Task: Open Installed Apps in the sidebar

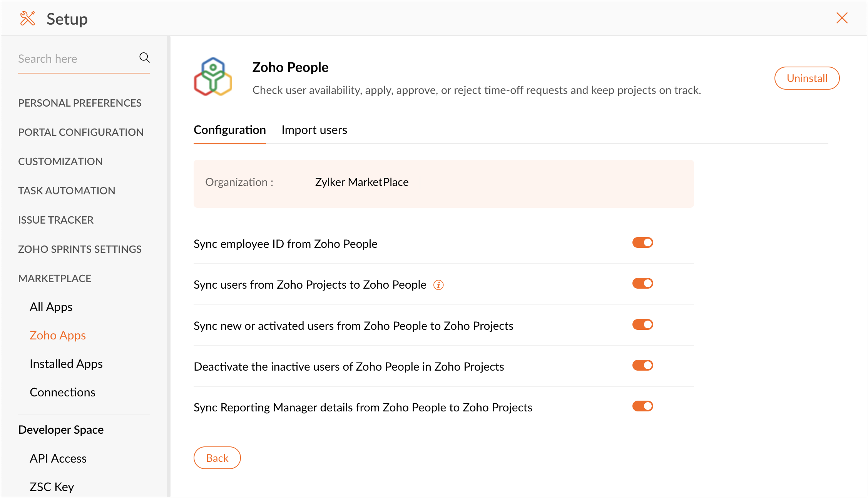Action: (66, 364)
